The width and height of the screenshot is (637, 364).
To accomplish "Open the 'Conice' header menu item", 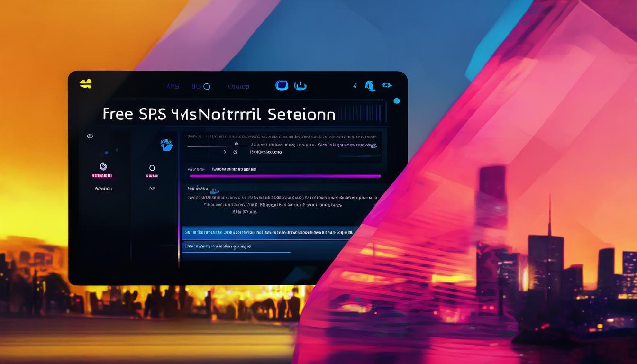I will [x=238, y=86].
